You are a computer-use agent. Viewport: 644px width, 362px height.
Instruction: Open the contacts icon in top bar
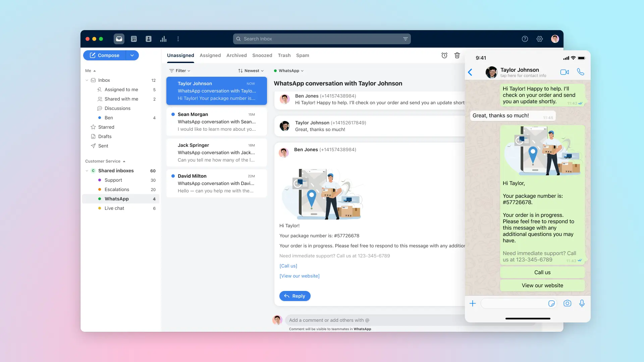click(149, 39)
